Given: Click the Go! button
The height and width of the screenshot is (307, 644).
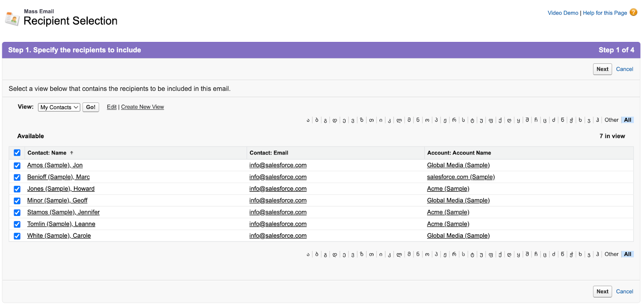Looking at the screenshot, I should pyautogui.click(x=91, y=107).
